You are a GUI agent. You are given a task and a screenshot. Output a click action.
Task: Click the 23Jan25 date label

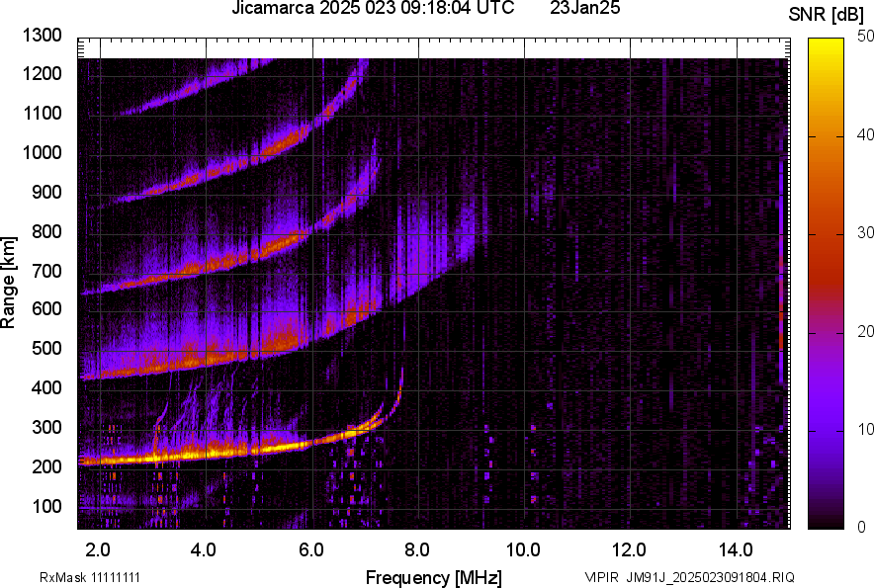[584, 9]
